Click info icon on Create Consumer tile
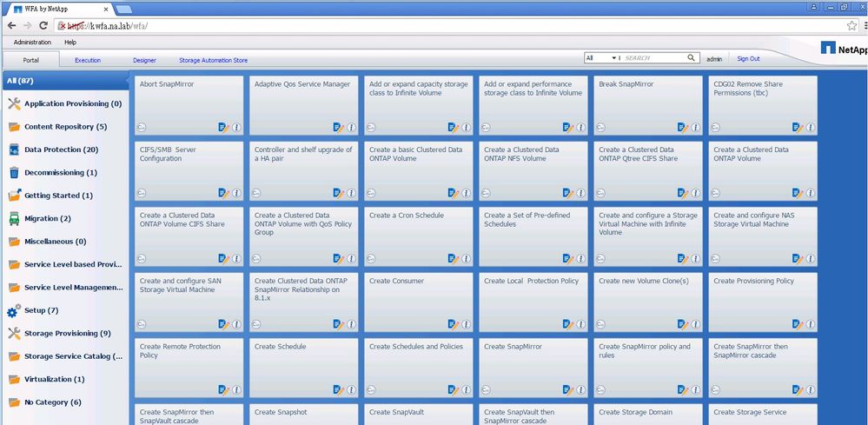868x425 pixels. (467, 323)
